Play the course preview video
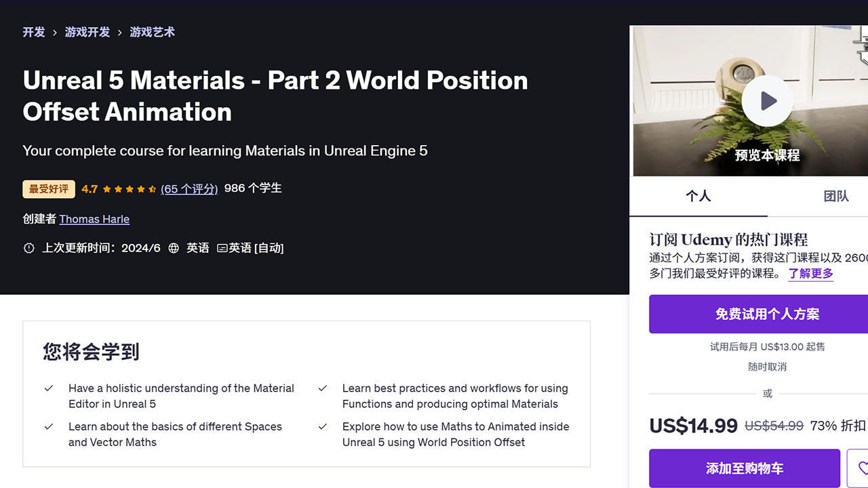The width and height of the screenshot is (868, 488). [767, 100]
